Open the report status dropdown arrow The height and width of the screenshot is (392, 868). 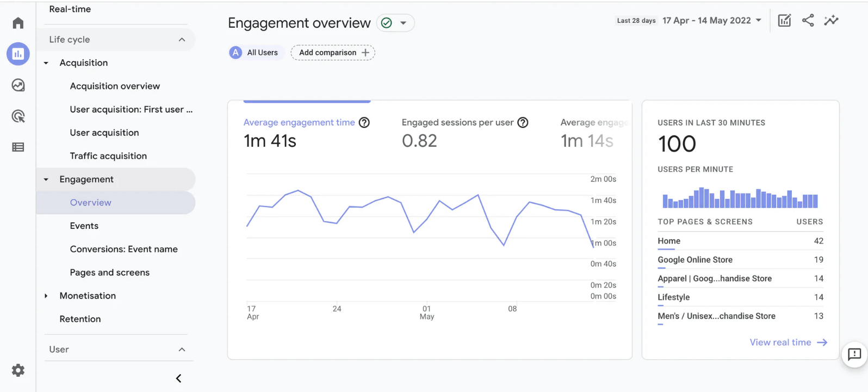pos(404,23)
